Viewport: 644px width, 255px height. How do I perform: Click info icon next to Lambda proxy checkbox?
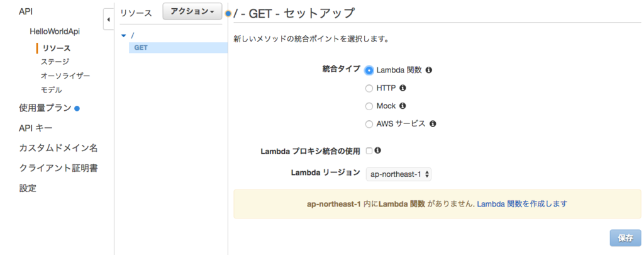pyautogui.click(x=378, y=151)
